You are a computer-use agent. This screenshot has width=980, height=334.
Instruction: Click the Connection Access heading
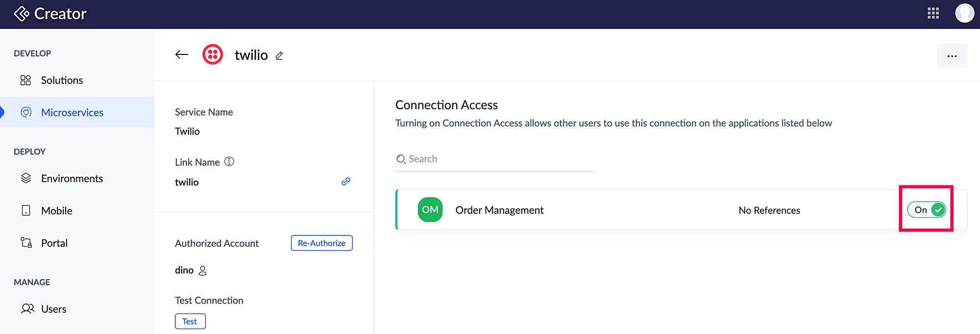pos(446,105)
